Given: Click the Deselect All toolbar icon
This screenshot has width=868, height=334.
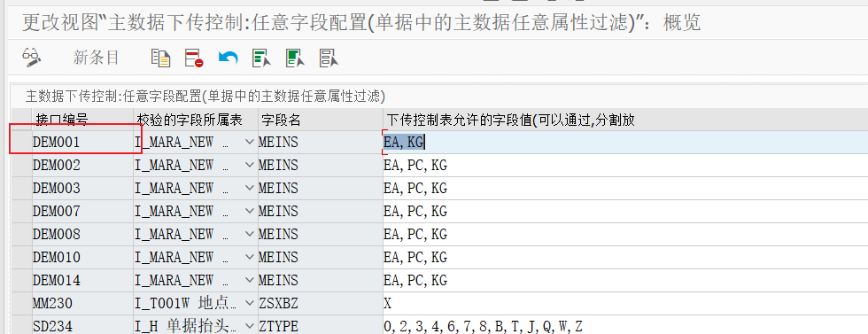Looking at the screenshot, I should point(329,58).
